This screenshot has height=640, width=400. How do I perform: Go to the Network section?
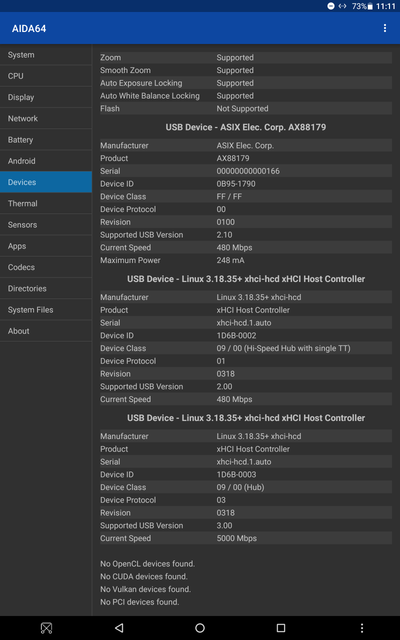coord(46,118)
